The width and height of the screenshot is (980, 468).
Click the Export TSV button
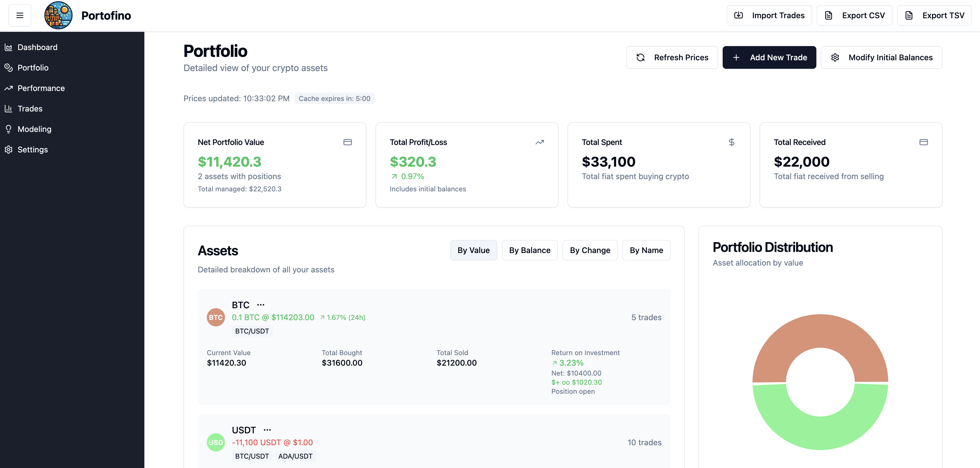pos(934,16)
